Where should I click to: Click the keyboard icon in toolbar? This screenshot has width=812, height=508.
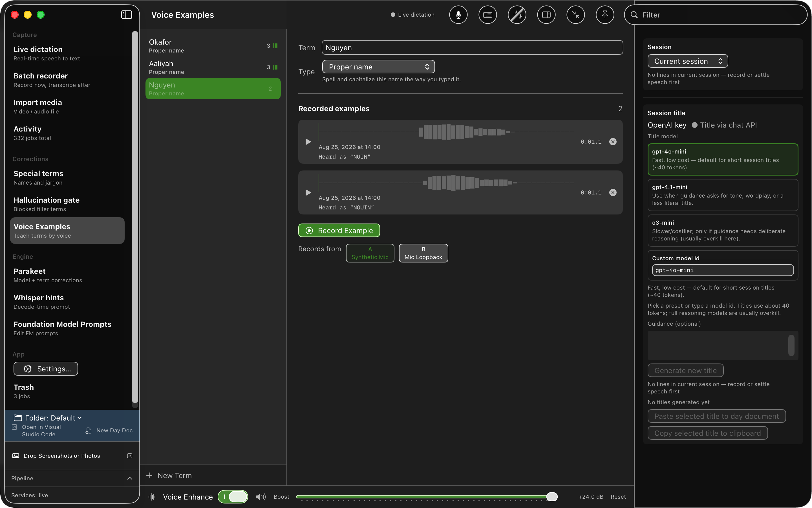[x=487, y=15]
